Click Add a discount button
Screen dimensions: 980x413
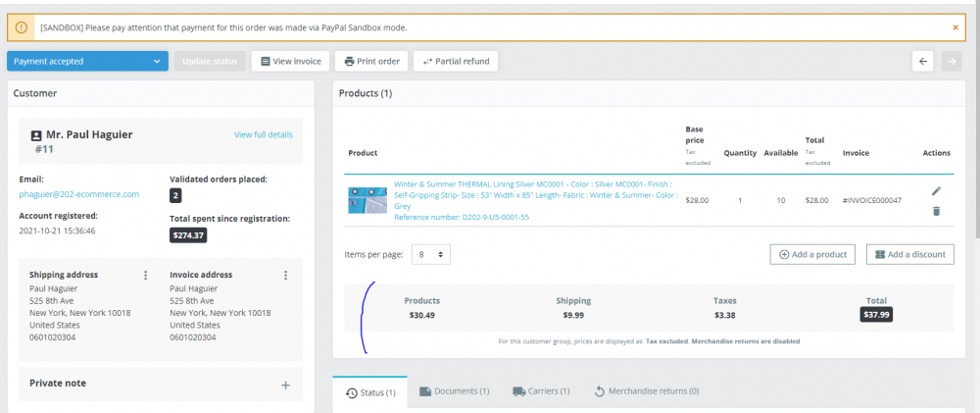click(910, 255)
